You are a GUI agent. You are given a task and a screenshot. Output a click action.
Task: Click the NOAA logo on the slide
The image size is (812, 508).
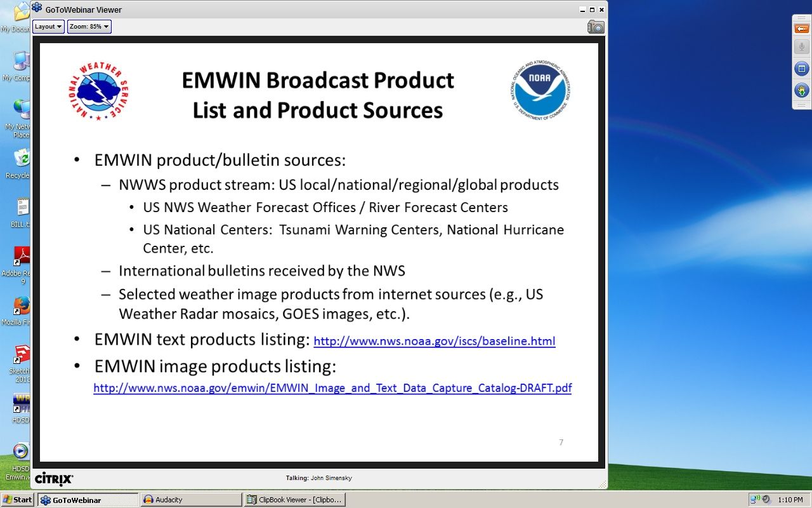541,90
